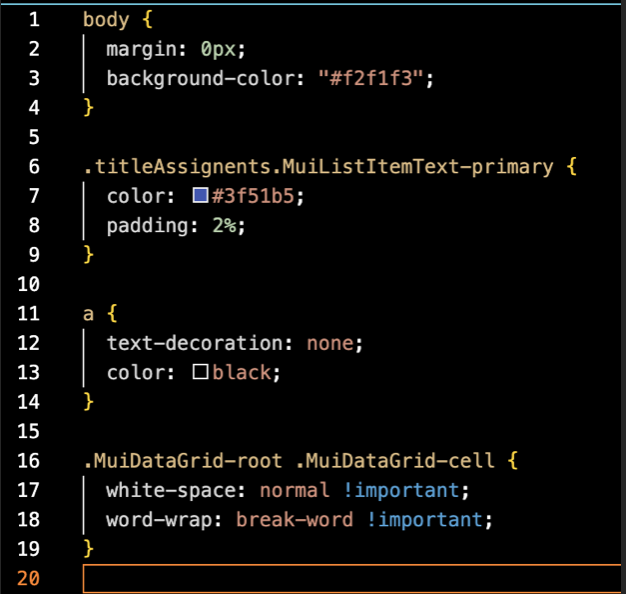The height and width of the screenshot is (594, 626).
Task: Click line number 1 in gutter
Action: [x=35, y=20]
